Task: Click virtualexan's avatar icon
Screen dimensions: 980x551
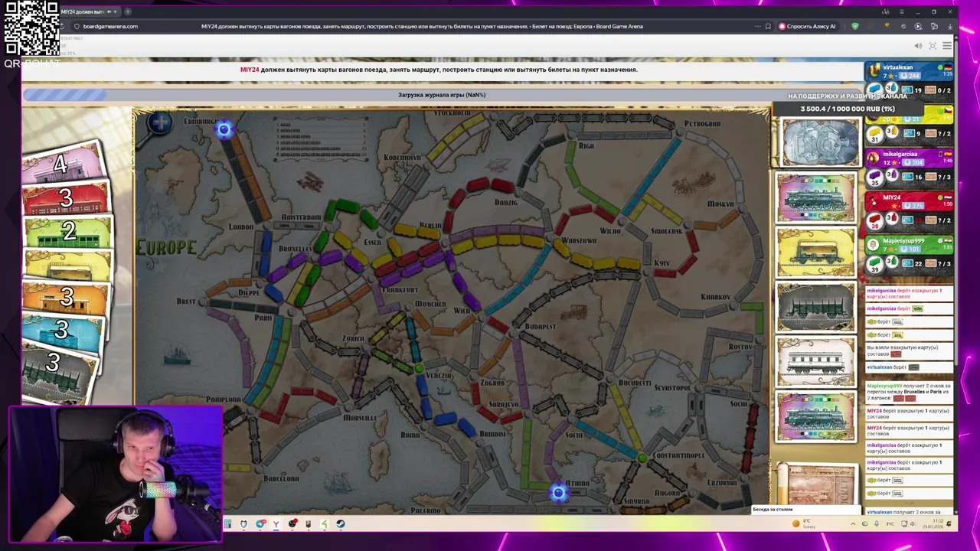Action: pyautogui.click(x=874, y=70)
